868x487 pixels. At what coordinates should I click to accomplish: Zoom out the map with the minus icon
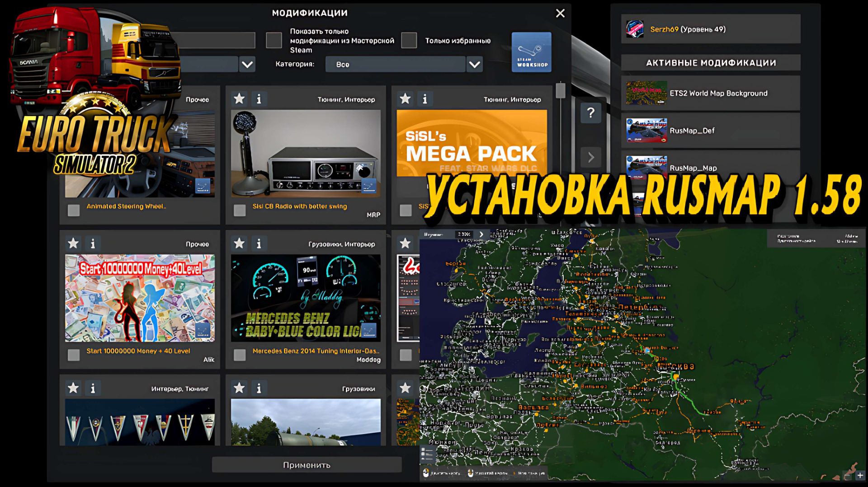click(847, 475)
